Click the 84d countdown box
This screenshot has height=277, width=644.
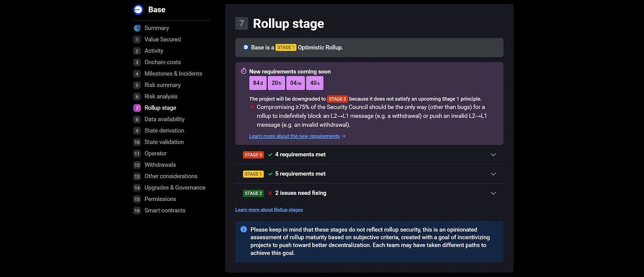pos(258,83)
